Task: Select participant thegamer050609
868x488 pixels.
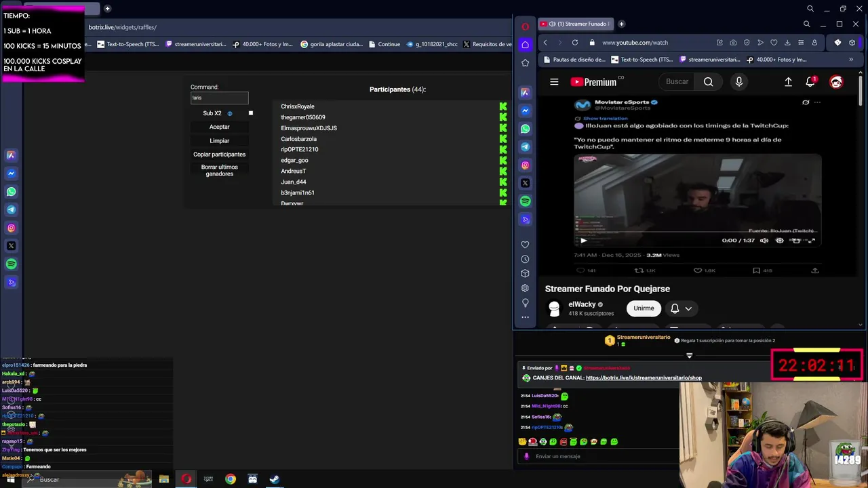Action: [x=303, y=117]
